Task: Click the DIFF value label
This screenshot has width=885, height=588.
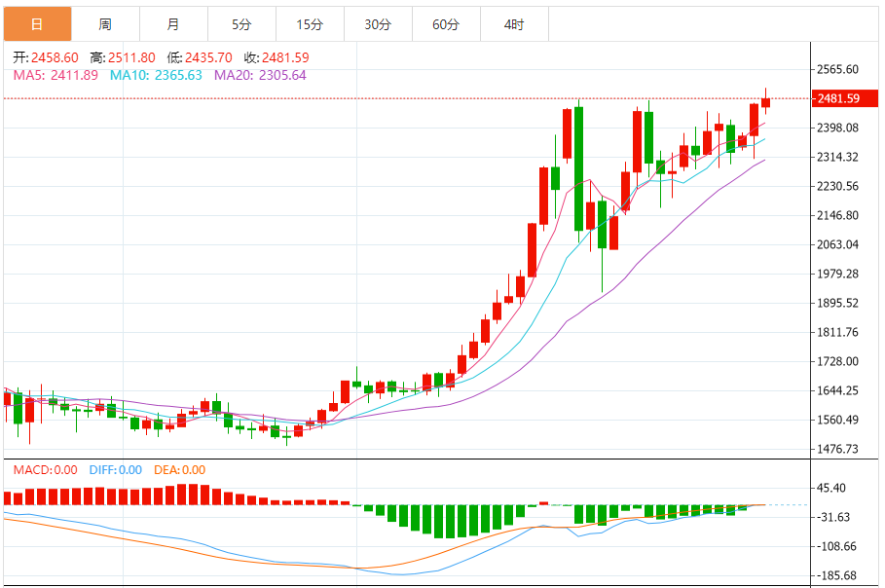Action: coord(116,470)
